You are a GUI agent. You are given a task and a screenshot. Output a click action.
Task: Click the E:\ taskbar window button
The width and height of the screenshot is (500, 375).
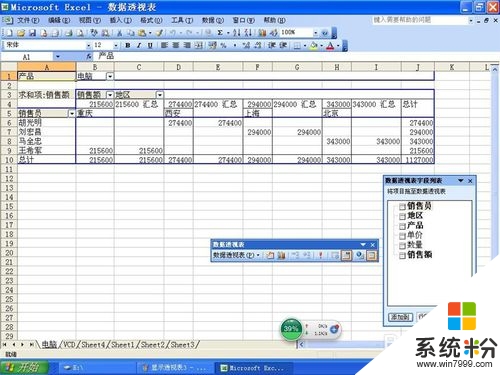click(x=97, y=368)
